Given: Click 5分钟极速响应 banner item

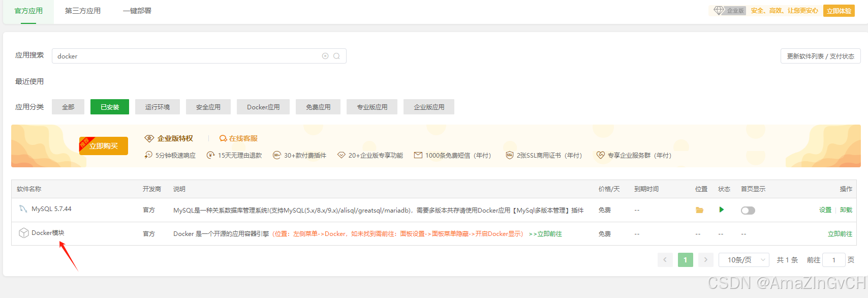Looking at the screenshot, I should pyautogui.click(x=170, y=155).
